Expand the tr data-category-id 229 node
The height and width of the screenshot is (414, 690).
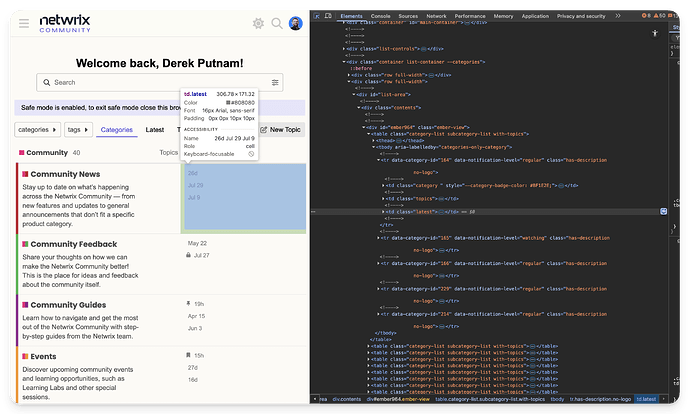click(x=378, y=289)
